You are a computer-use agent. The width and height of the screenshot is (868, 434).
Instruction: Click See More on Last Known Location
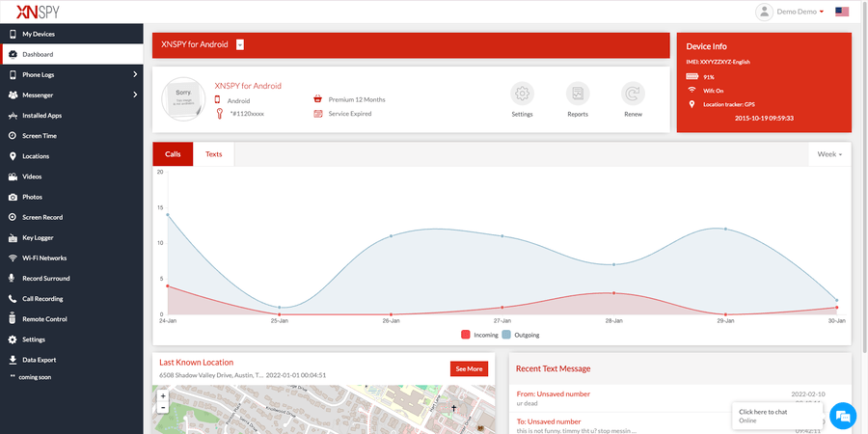[x=469, y=368]
